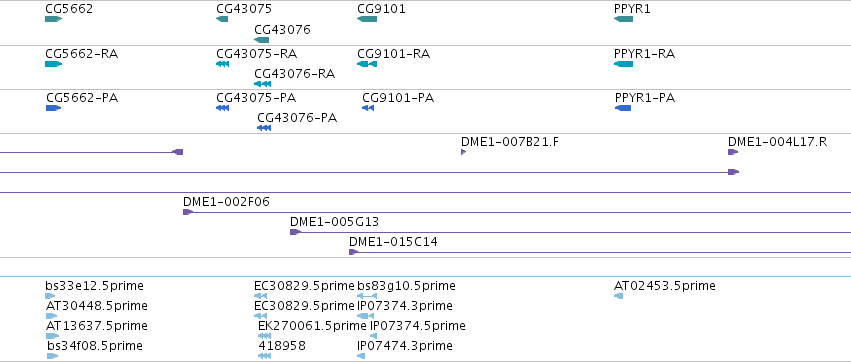Click the CG5662 gene arrow glyph
Viewport: 851px width, 362px height.
[x=54, y=19]
